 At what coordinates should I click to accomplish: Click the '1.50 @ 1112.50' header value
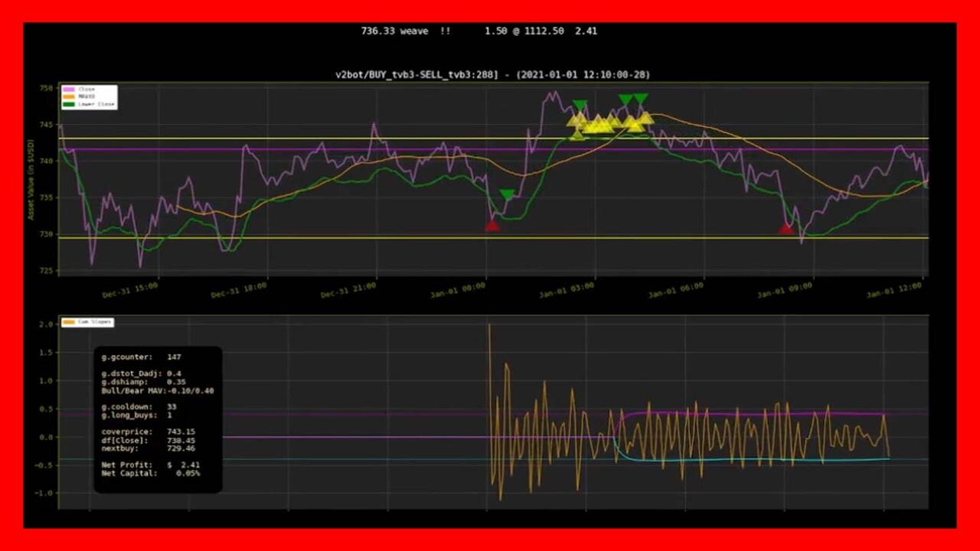point(524,31)
